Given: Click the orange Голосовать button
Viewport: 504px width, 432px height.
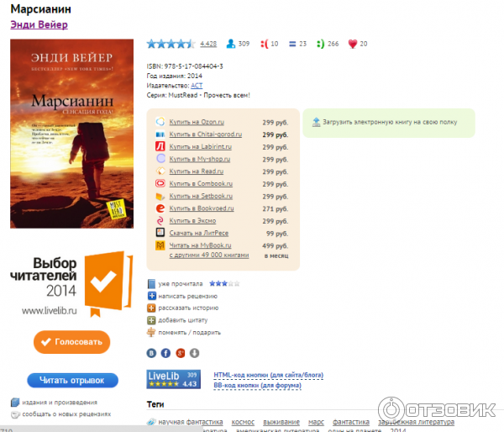Looking at the screenshot, I should [x=71, y=342].
